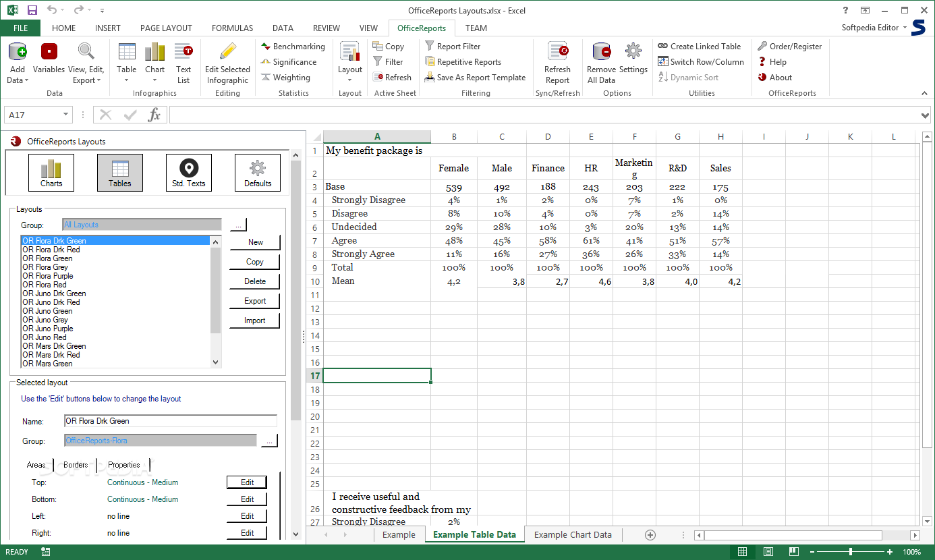
Task: Click Edit button for Top border
Action: click(247, 482)
